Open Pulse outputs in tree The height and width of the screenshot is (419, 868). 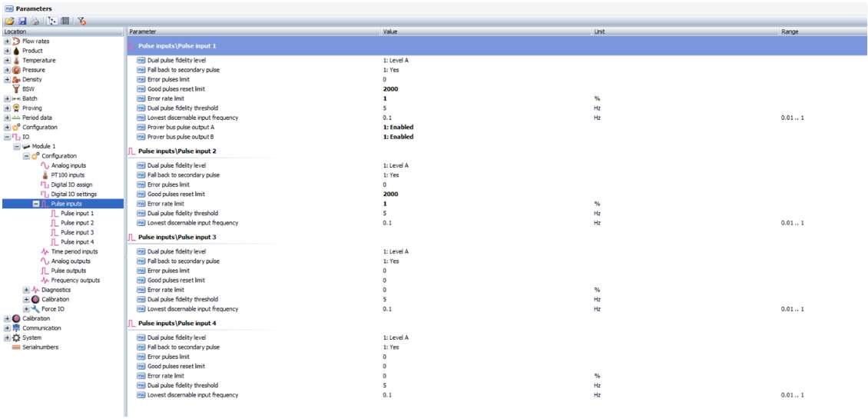(x=68, y=271)
